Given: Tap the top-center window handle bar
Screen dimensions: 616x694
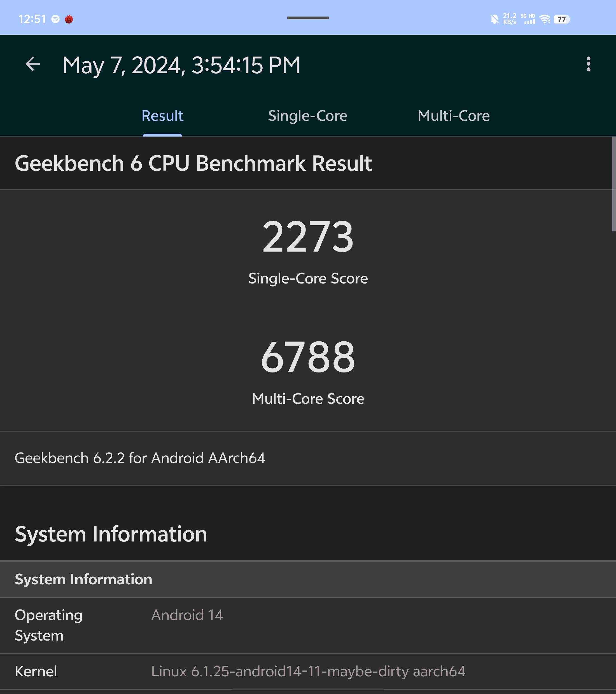Looking at the screenshot, I should (308, 18).
